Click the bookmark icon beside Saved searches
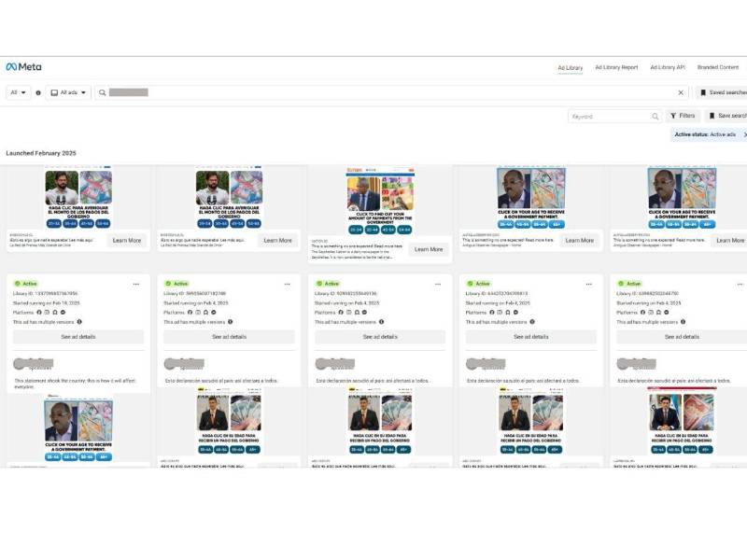The width and height of the screenshot is (747, 560). (703, 93)
